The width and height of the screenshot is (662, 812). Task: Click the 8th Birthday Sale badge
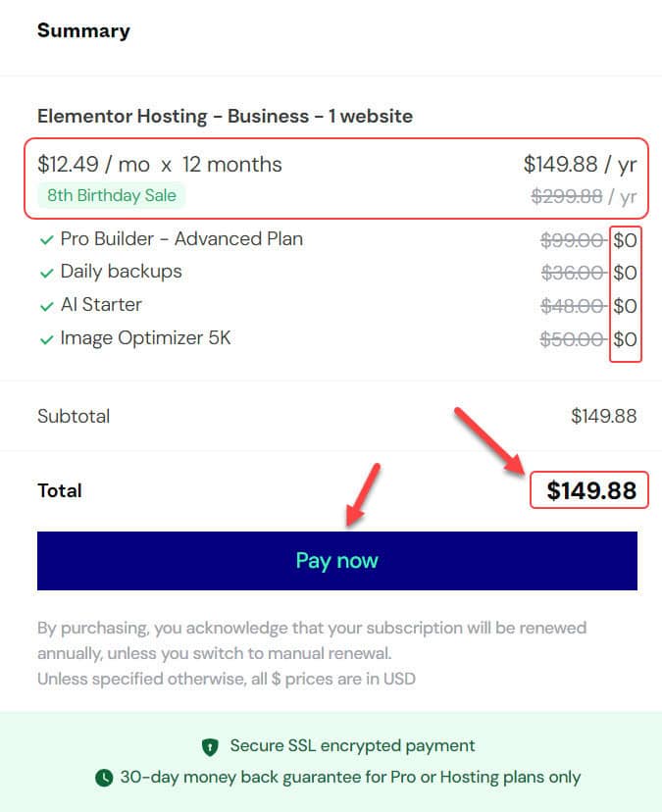point(112,195)
